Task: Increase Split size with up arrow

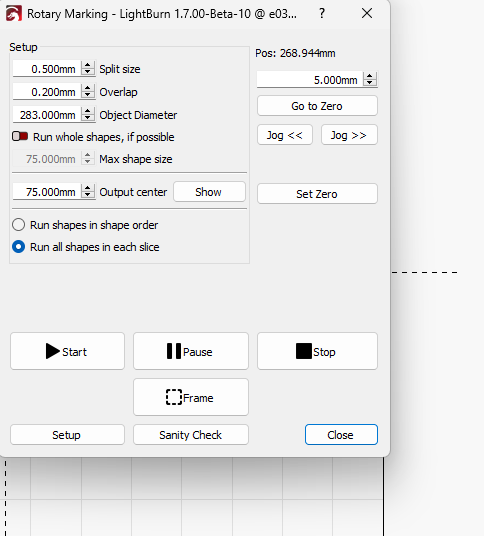Action: coord(88,65)
